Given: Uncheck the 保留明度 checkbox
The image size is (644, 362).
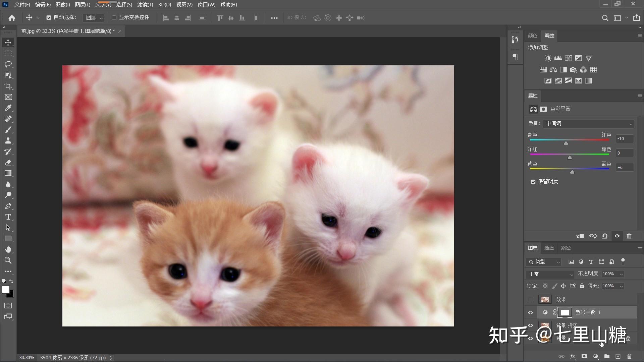Looking at the screenshot, I should click(533, 182).
